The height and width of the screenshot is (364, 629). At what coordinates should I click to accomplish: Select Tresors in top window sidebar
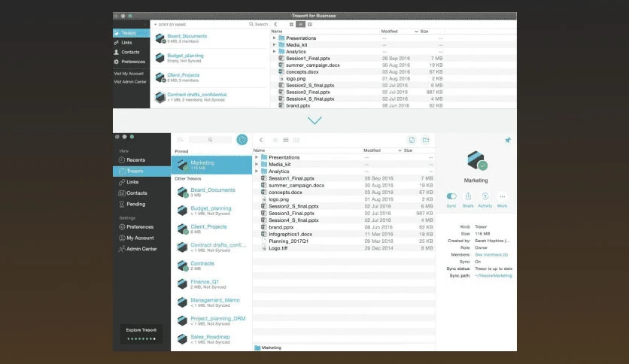[131, 33]
